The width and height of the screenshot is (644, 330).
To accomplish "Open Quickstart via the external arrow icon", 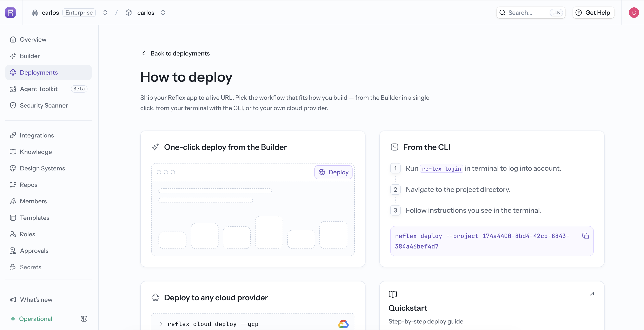I will tap(592, 293).
